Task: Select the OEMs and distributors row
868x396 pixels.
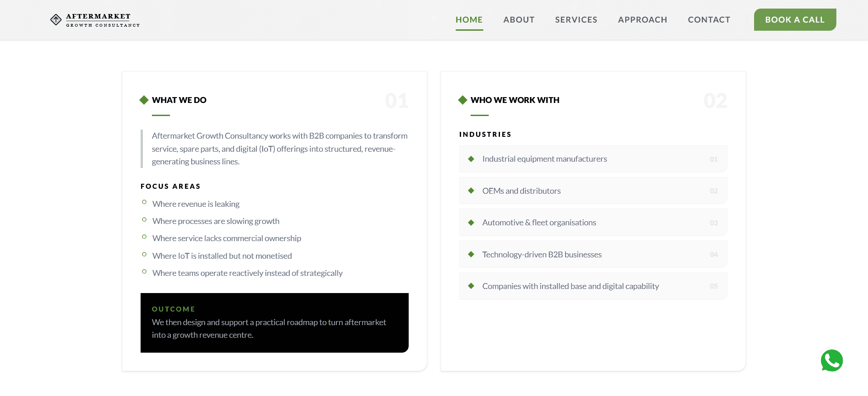Action: pos(593,191)
